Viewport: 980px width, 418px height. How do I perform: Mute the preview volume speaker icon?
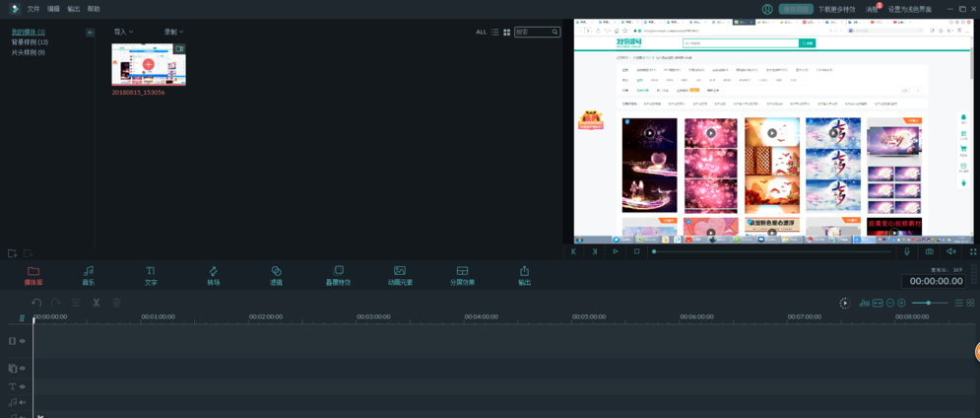pyautogui.click(x=950, y=251)
